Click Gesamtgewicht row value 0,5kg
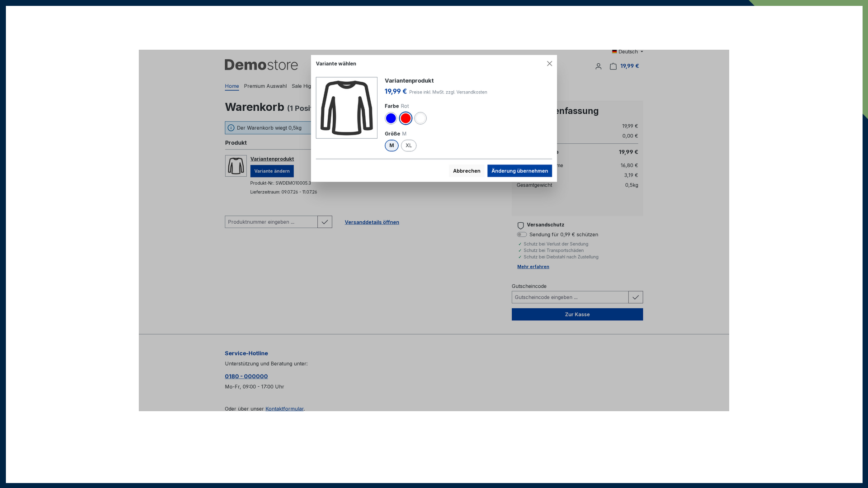The width and height of the screenshot is (868, 488). [x=632, y=185]
